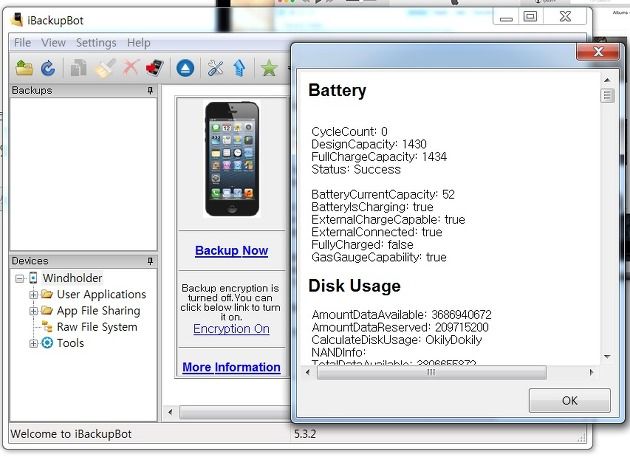Click OK in the info dialog

click(569, 400)
